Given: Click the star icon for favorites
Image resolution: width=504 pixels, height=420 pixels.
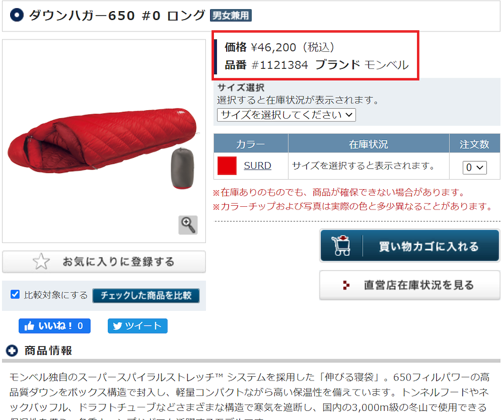Looking at the screenshot, I should tap(41, 261).
